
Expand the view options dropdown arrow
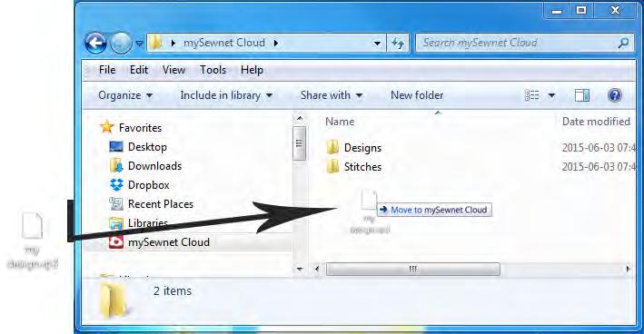[x=551, y=95]
